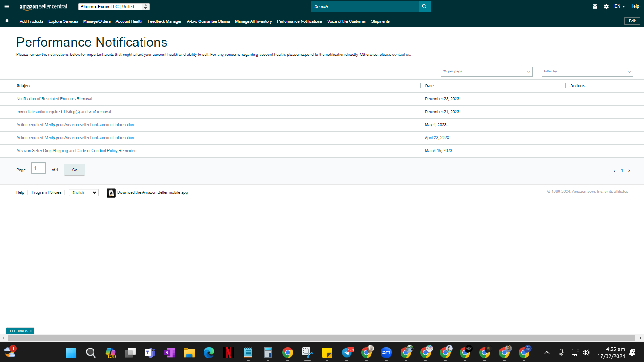Open the FEEDBACK tab
Screen dimensions: 644x362
[19, 331]
